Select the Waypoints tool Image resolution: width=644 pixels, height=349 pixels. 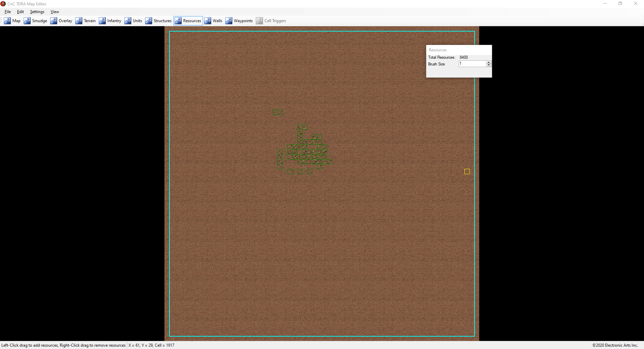click(239, 21)
